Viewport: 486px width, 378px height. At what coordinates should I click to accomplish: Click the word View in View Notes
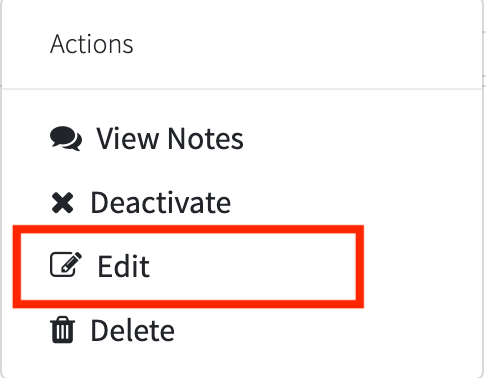[x=128, y=138]
